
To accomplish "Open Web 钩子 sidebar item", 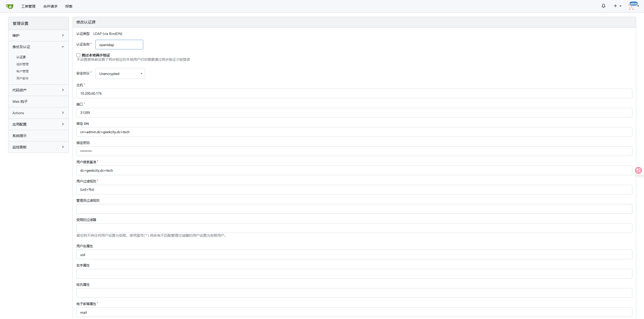I will [20, 102].
